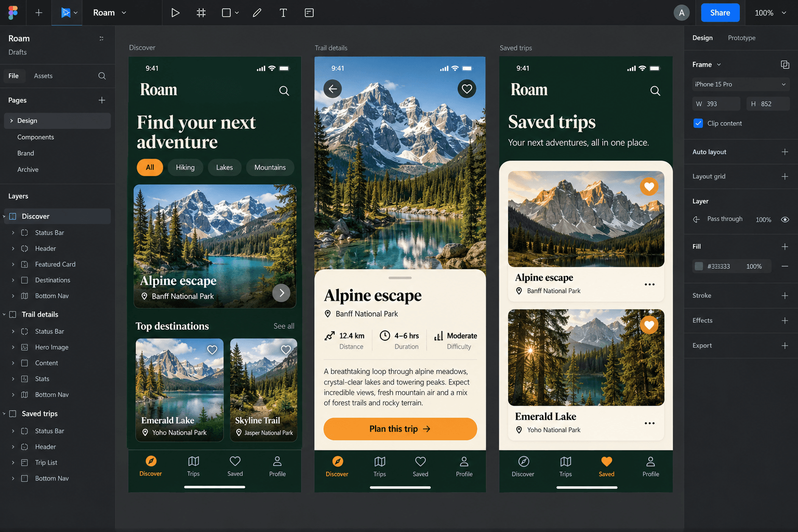Click the Play present button in toolbar
The height and width of the screenshot is (532, 798).
point(175,12)
